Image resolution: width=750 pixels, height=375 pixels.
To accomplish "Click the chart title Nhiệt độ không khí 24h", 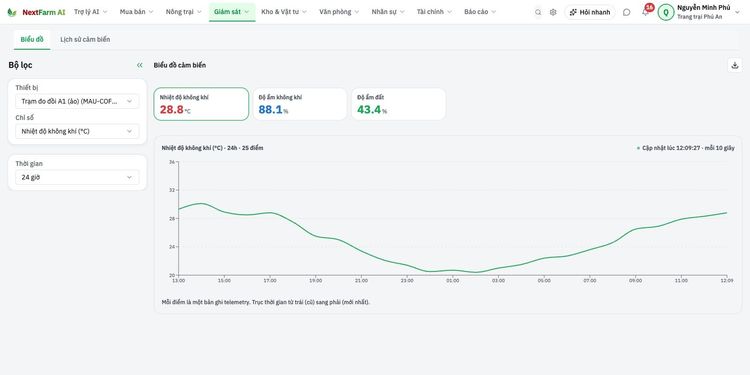I will (212, 148).
